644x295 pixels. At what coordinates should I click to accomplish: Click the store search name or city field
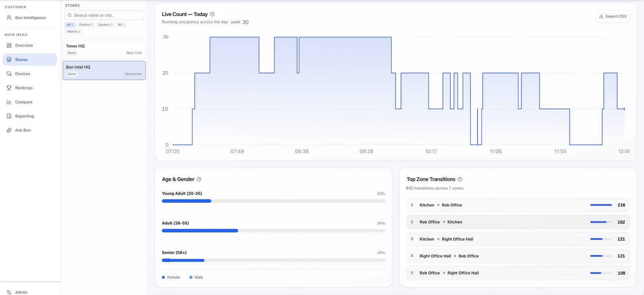(x=104, y=15)
